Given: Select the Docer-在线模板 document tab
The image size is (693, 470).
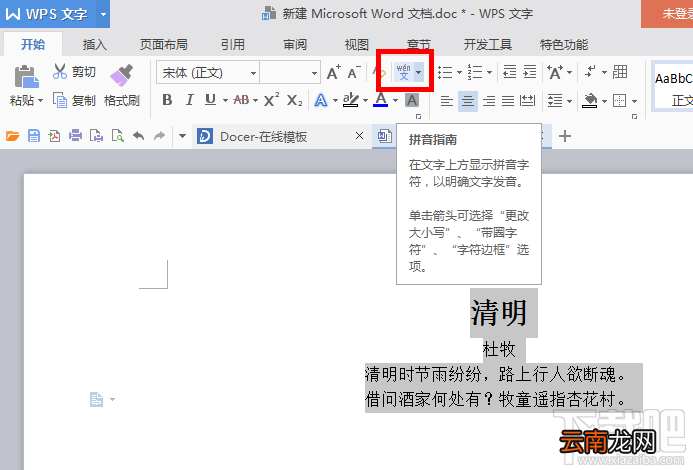Looking at the screenshot, I should [x=281, y=136].
